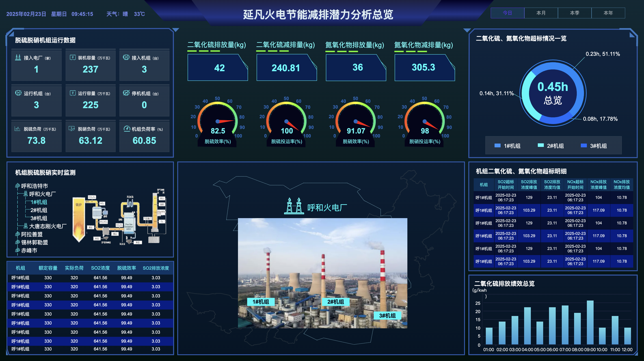The image size is (644, 361).
Task: Click the 运行机组 unit icon
Action: point(18,93)
